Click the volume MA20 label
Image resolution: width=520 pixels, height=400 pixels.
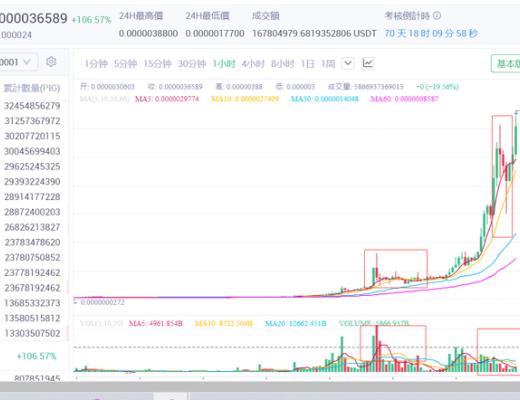point(295,323)
